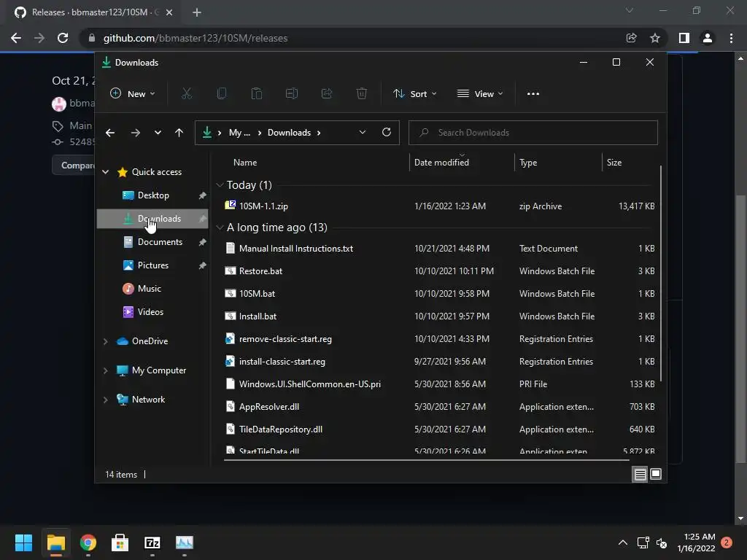The height and width of the screenshot is (560, 747).
Task: Click the Delete trash can icon
Action: [362, 94]
